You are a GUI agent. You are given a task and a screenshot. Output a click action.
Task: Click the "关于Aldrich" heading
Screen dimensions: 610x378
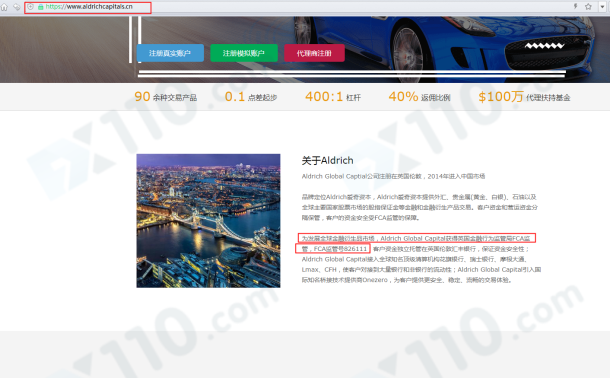[x=328, y=160]
